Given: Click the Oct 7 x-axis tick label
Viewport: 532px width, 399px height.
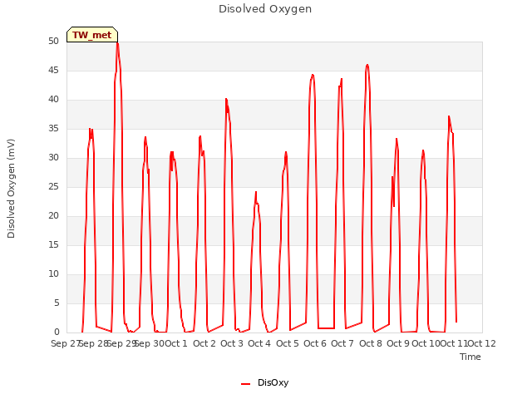Looking at the screenshot, I should click(x=342, y=343).
